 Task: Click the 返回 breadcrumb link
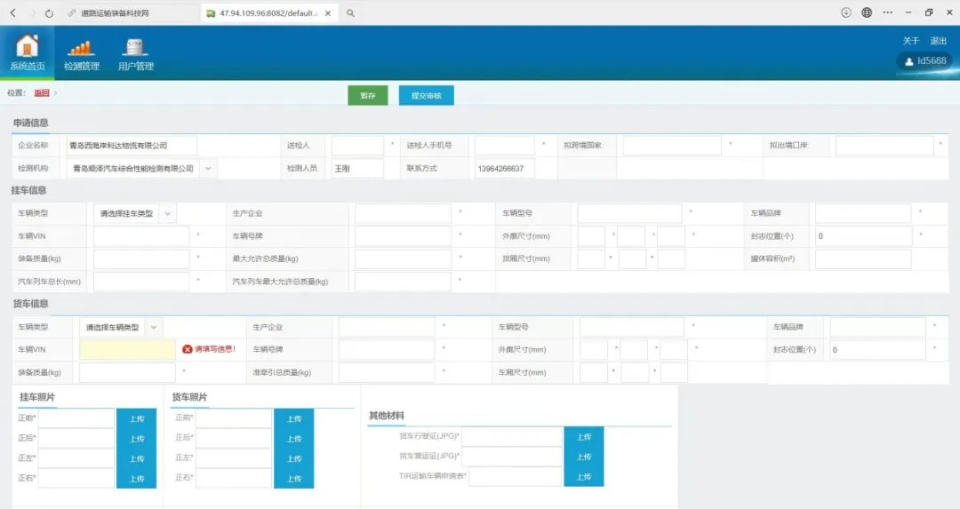coord(42,93)
